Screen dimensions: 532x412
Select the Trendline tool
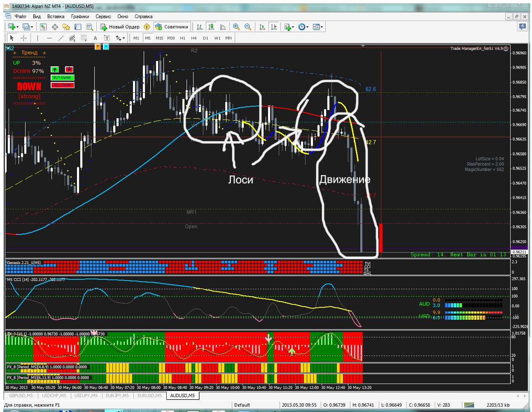(x=61, y=38)
